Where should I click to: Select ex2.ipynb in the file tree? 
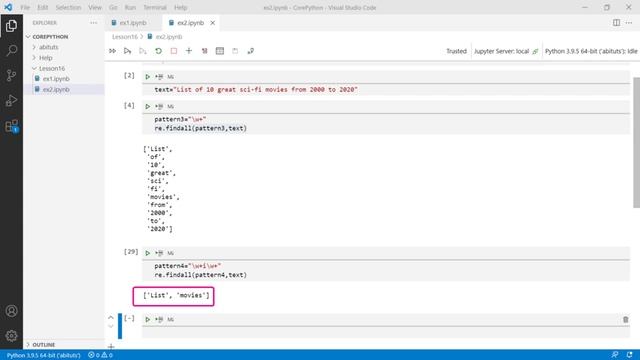coord(56,89)
